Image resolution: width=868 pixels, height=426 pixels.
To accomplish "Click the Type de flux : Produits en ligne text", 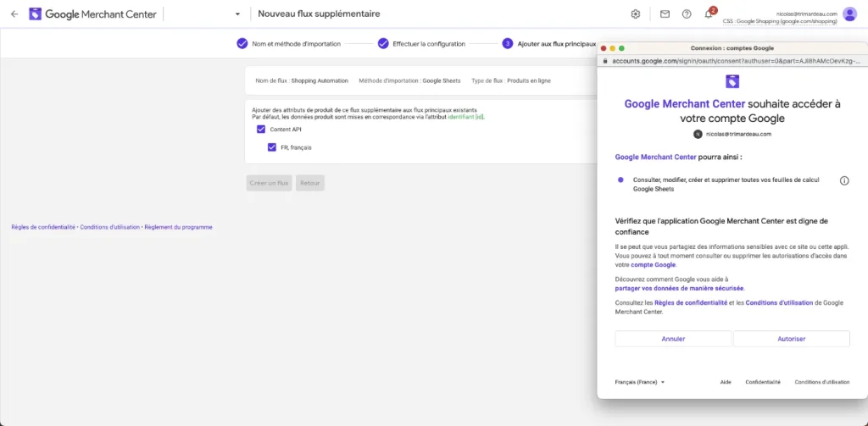I will [x=511, y=80].
